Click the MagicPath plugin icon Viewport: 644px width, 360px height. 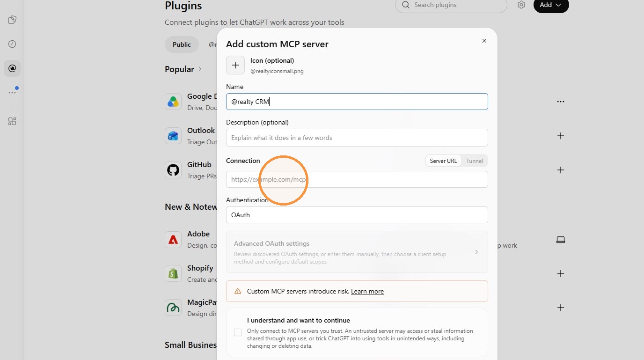tap(173, 308)
